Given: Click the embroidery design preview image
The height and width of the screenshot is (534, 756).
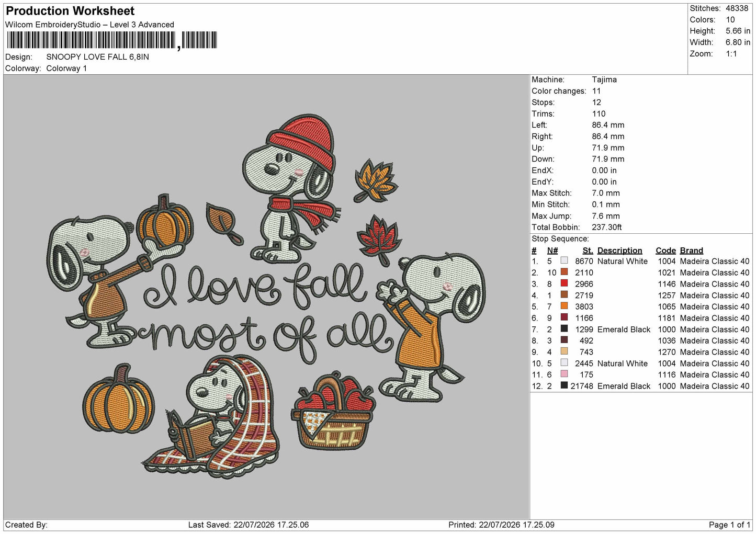Looking at the screenshot, I should (x=267, y=297).
